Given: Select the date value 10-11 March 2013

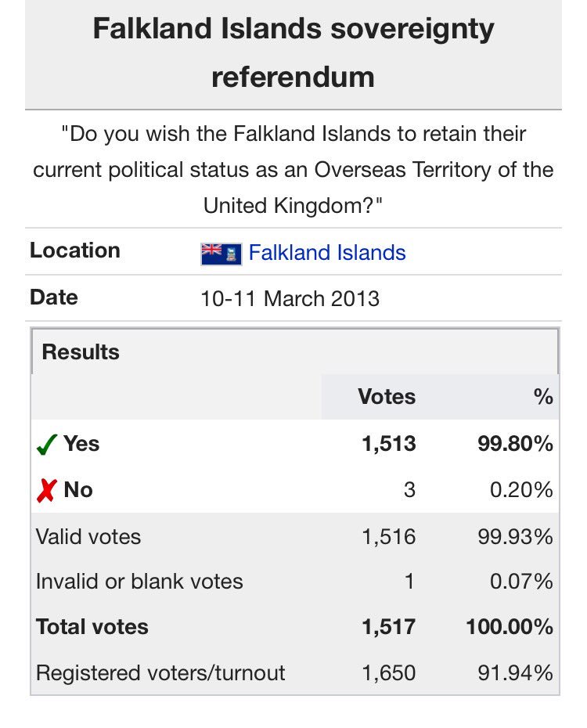Looking at the screenshot, I should click(290, 298).
